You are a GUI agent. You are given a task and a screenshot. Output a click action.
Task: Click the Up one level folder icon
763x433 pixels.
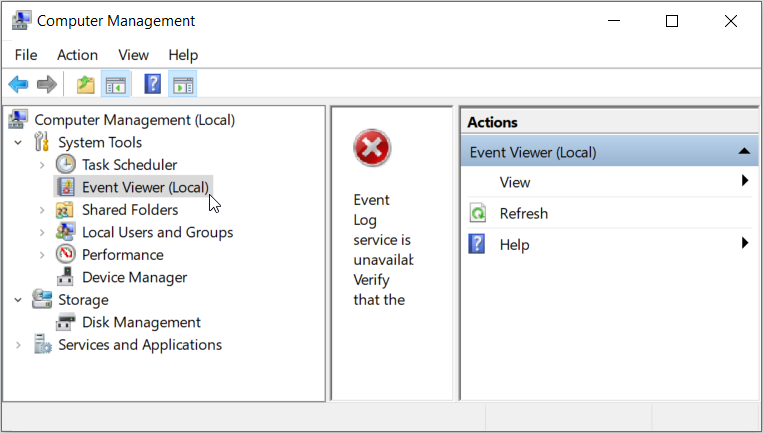coord(86,85)
